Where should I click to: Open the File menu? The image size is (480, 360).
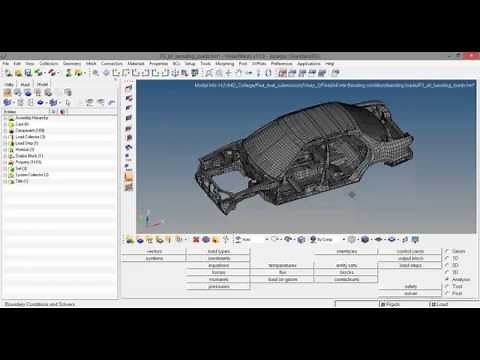[6, 63]
